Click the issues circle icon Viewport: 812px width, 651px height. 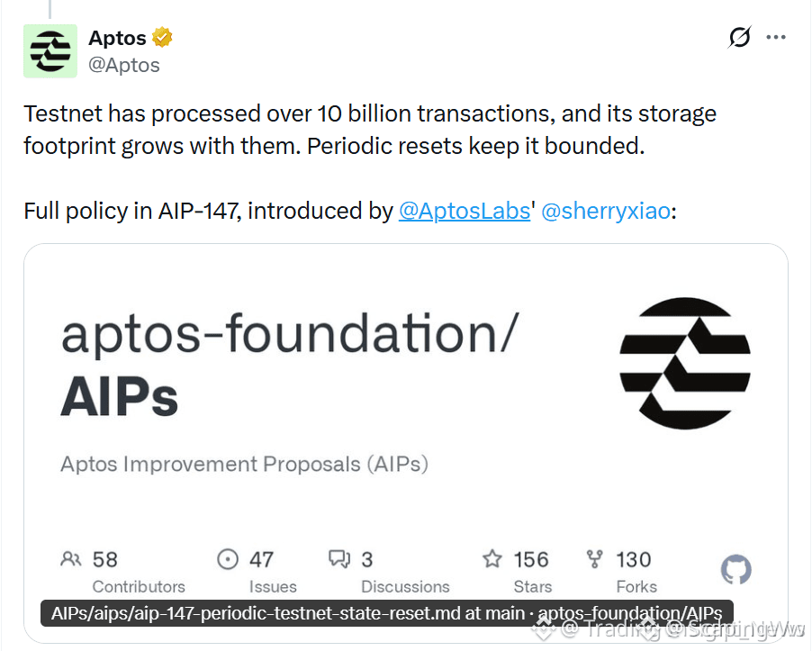coord(228,559)
